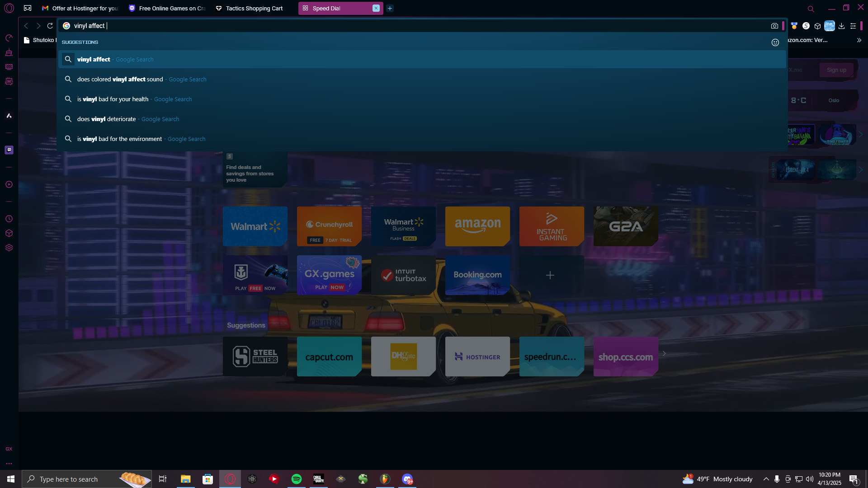Open the Downloads arrow icon in toolbar
The image size is (868, 488).
pyautogui.click(x=841, y=26)
